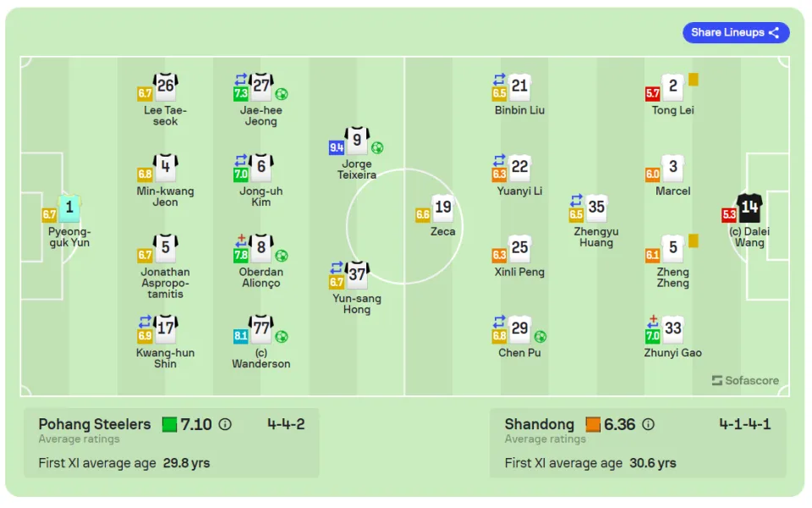Open info icon beside Pohang Steelers rating

225,424
